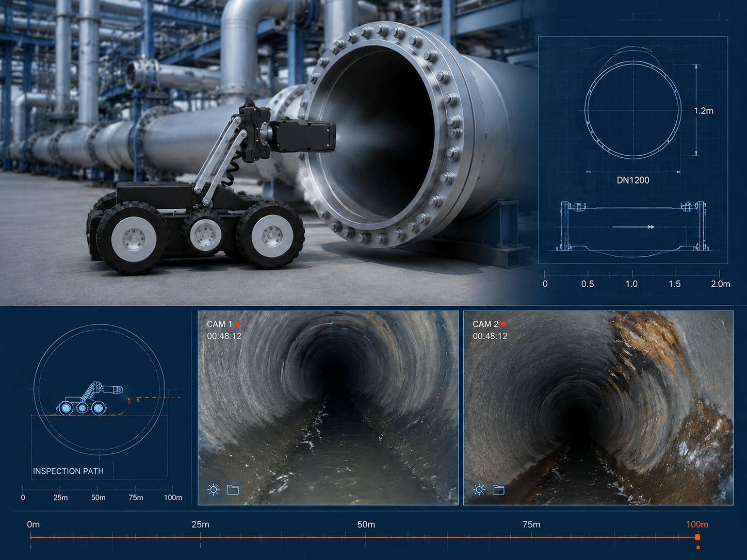
Task: Click the 0.5 mark on blueprint scale
Action: (588, 284)
